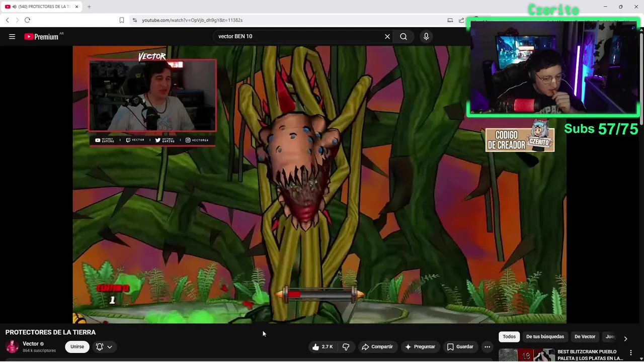644x362 pixels.
Task: Switch to the PROTECTORES DE LA TIERRA browser tab
Action: click(42, 7)
